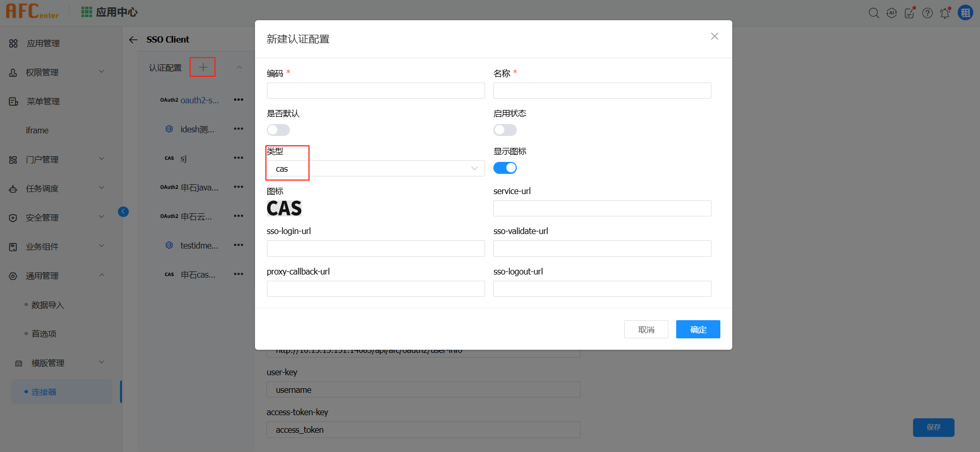The width and height of the screenshot is (980, 452).
Task: Expand the 权限管理 sidebar menu
Action: pyautogui.click(x=57, y=72)
